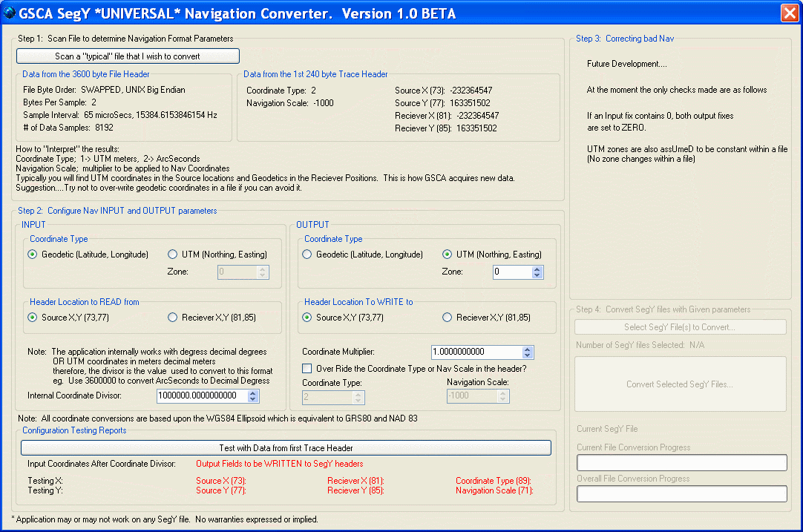Viewport: 803px width, 532px height.
Task: Click Scan a "typical" file button
Action: point(128,56)
